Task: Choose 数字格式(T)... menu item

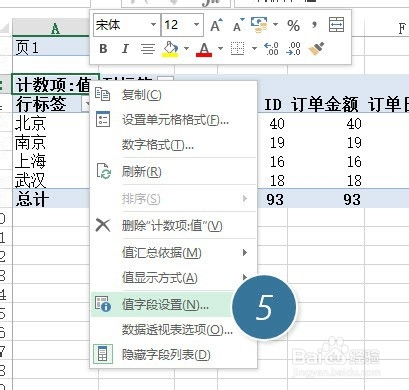Action: tap(174, 145)
